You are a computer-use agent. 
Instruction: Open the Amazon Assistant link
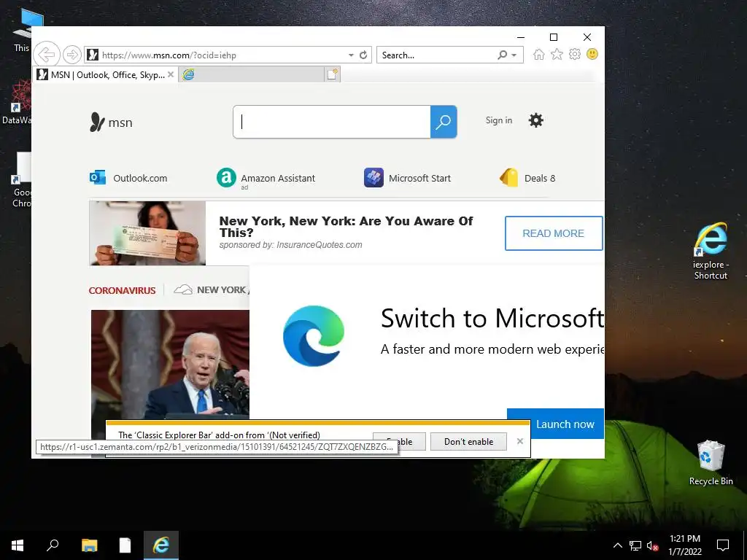pos(266,178)
